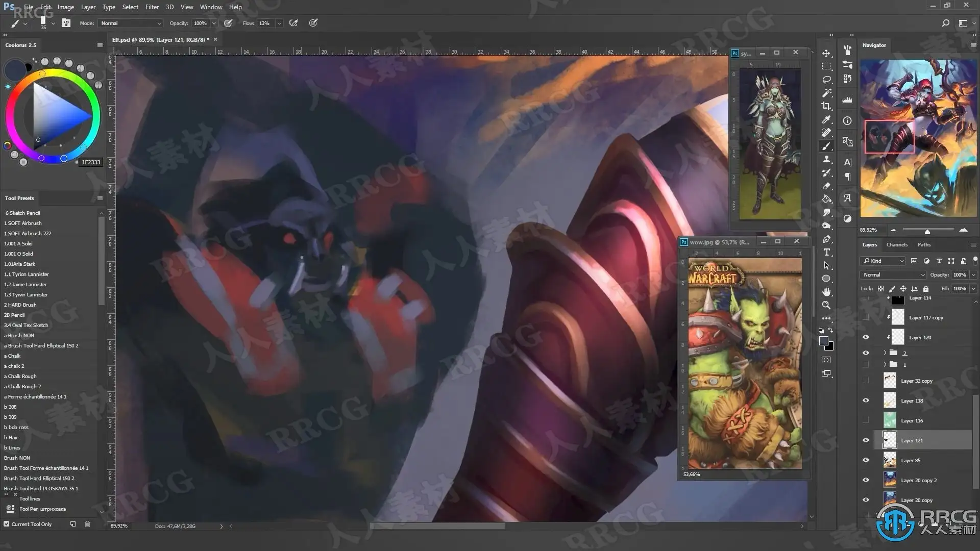The image size is (980, 551).
Task: Hide Layer 120 visibility eye
Action: [866, 337]
